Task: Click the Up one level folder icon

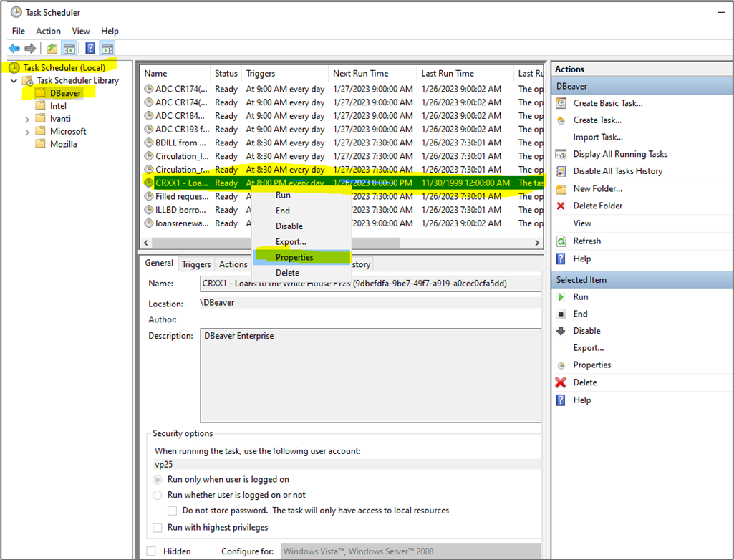Action: (x=52, y=48)
